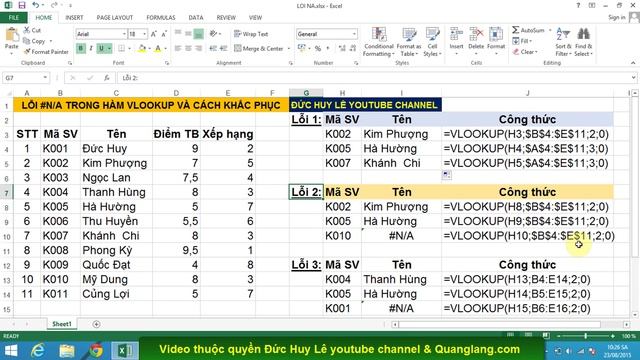
Task: Toggle Align Left horizontal alignment
Action: point(178,49)
